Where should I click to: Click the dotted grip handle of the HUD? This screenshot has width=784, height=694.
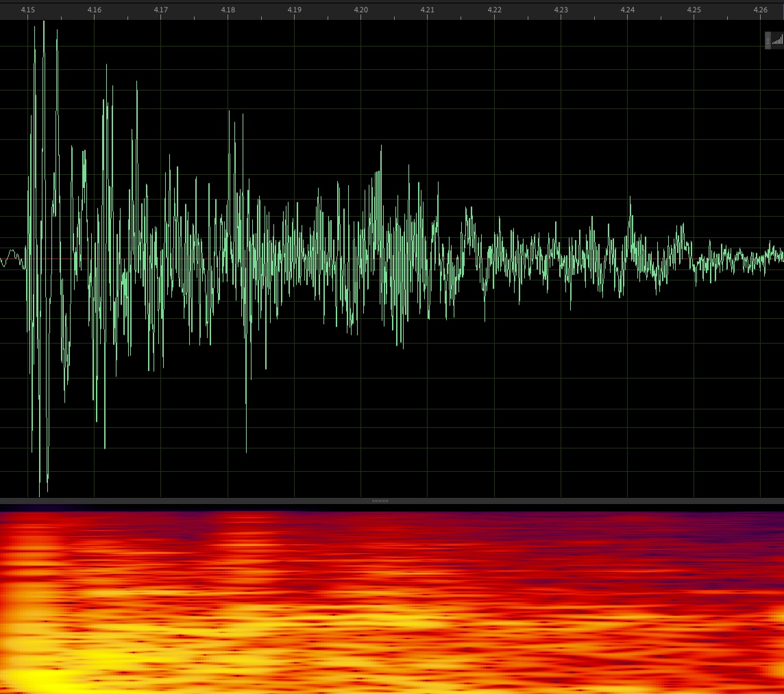[x=768, y=40]
